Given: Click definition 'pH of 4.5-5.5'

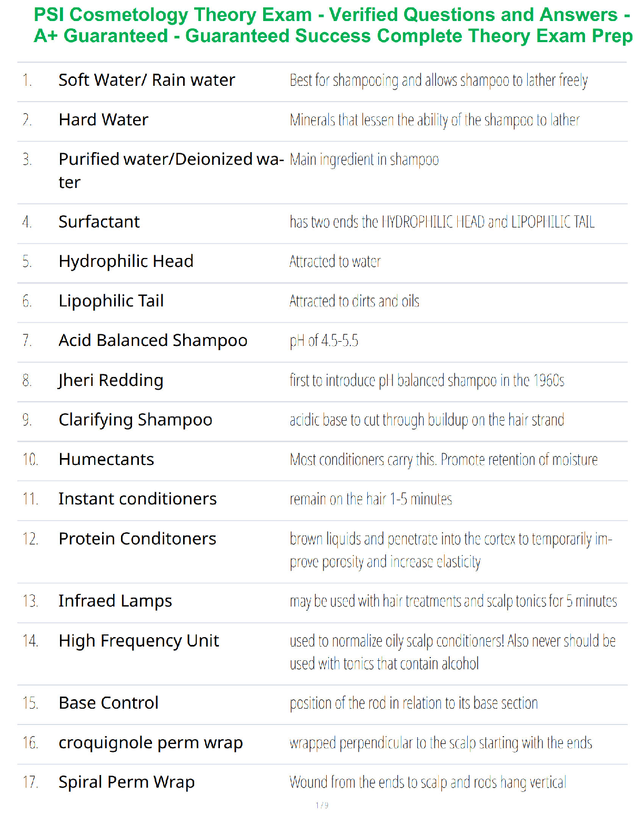Looking at the screenshot, I should point(324,341).
